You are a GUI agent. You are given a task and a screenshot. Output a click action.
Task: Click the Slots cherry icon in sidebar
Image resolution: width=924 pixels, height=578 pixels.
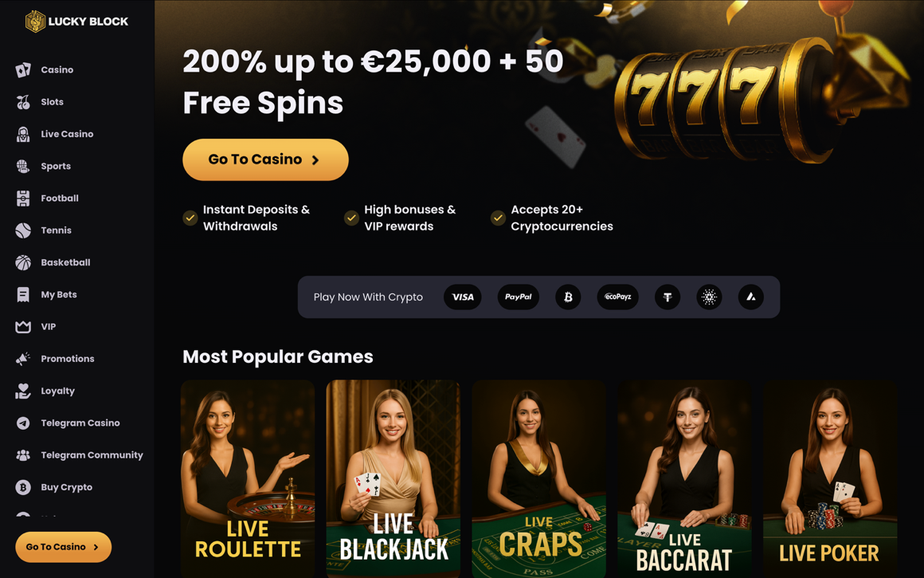pyautogui.click(x=23, y=102)
